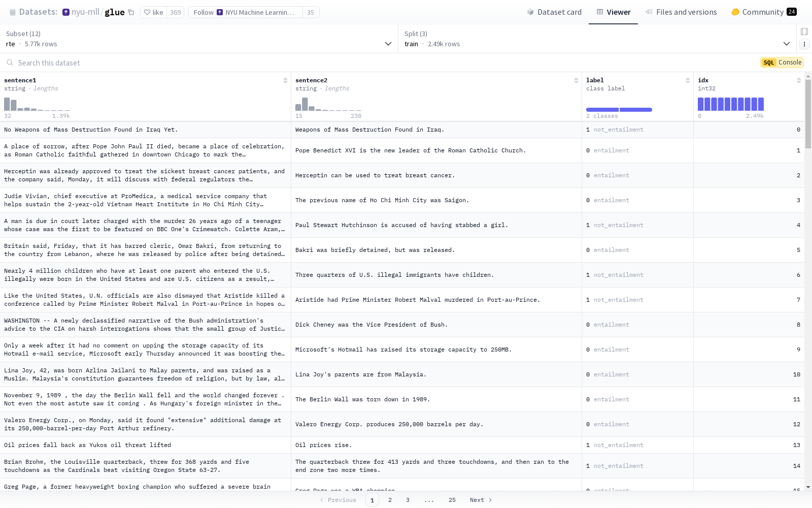This screenshot has height=508, width=812.
Task: Expand the Split dropdown showing train
Action: click(597, 39)
